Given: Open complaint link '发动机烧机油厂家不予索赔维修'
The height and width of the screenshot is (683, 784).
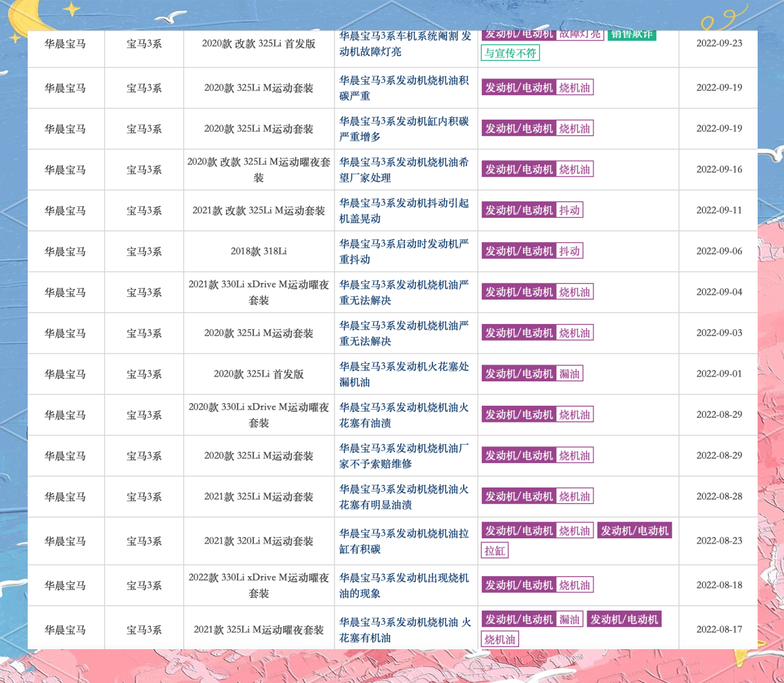Looking at the screenshot, I should (x=404, y=456).
